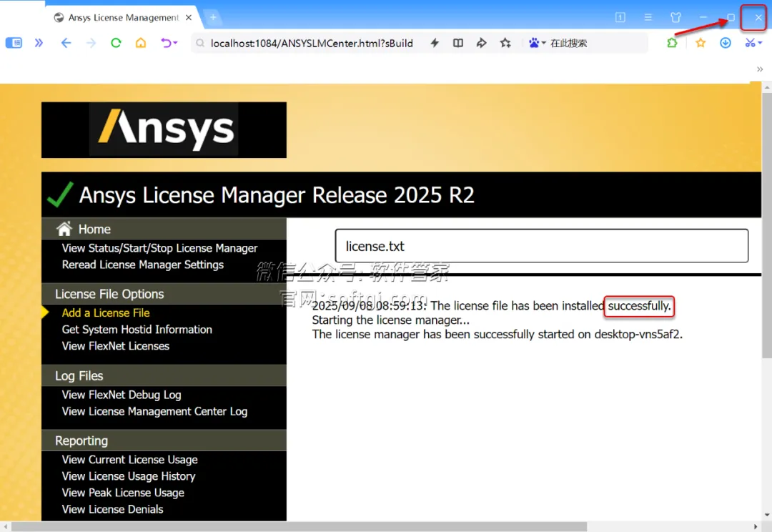Open the green extensions puzzle icon
Screen dimensions: 772x532
(x=672, y=43)
